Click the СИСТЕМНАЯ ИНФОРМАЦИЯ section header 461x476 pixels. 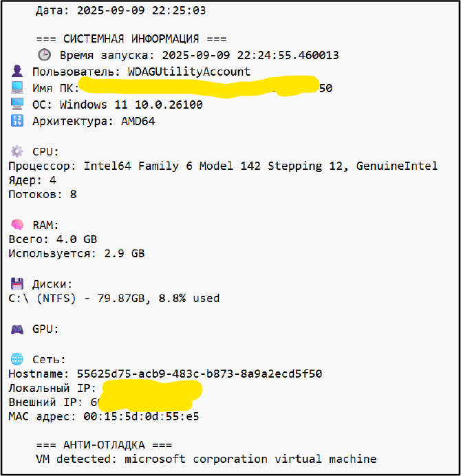click(131, 39)
